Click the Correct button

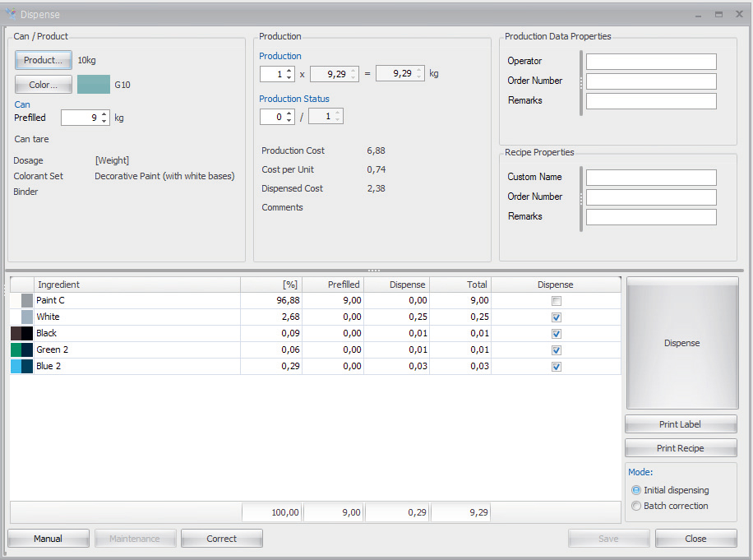pyautogui.click(x=222, y=539)
